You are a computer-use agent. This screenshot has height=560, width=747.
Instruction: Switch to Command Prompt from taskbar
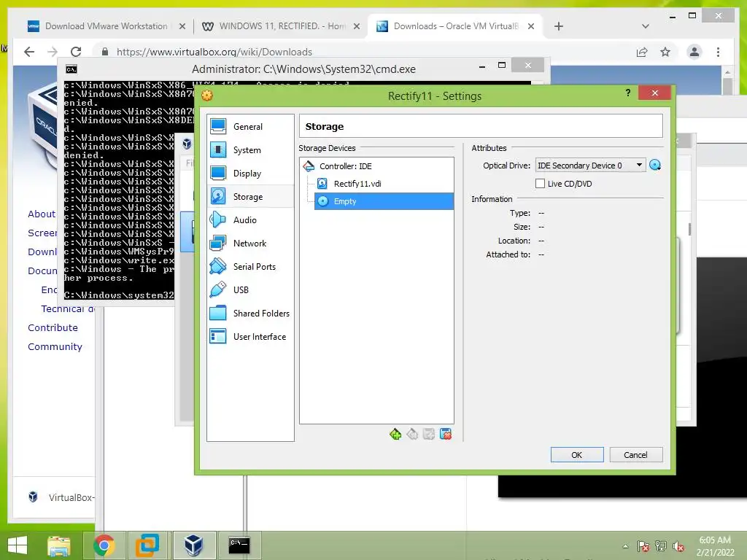coord(239,545)
